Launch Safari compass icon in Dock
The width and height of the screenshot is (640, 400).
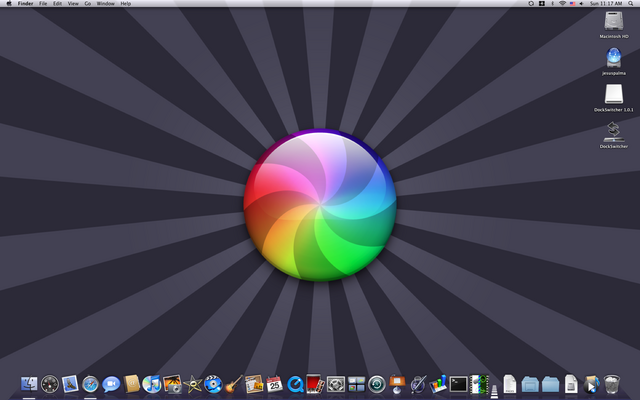[90, 384]
